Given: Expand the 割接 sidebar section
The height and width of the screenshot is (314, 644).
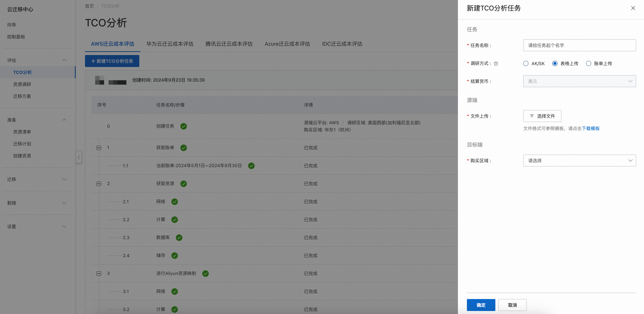Looking at the screenshot, I should coord(64,203).
